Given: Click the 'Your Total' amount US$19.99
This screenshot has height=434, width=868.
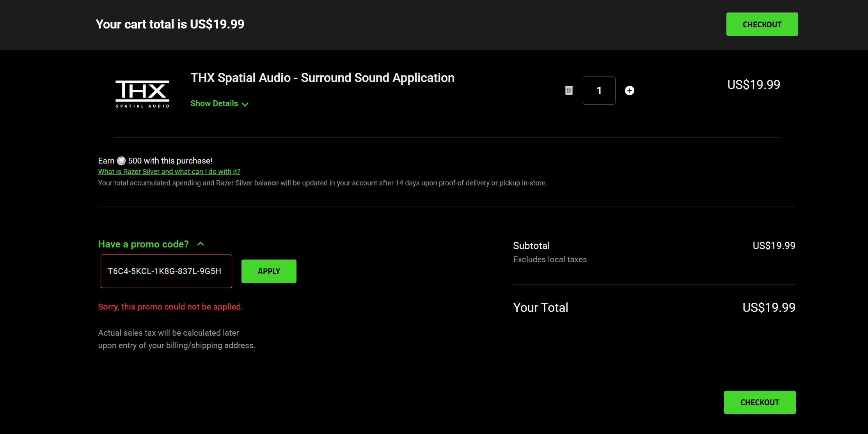Looking at the screenshot, I should 769,308.
